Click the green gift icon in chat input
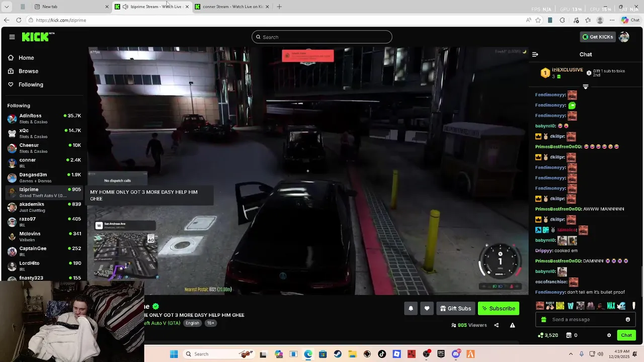The image size is (644, 362). click(543, 320)
